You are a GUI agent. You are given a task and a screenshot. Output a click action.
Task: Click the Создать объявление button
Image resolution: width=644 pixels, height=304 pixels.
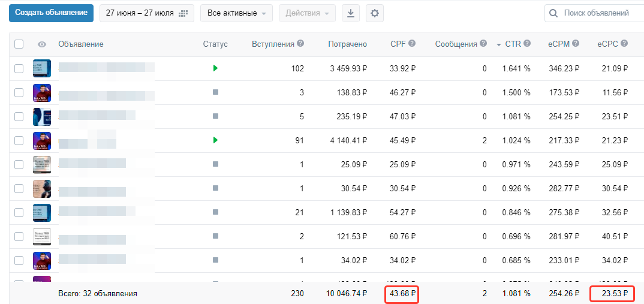(52, 13)
